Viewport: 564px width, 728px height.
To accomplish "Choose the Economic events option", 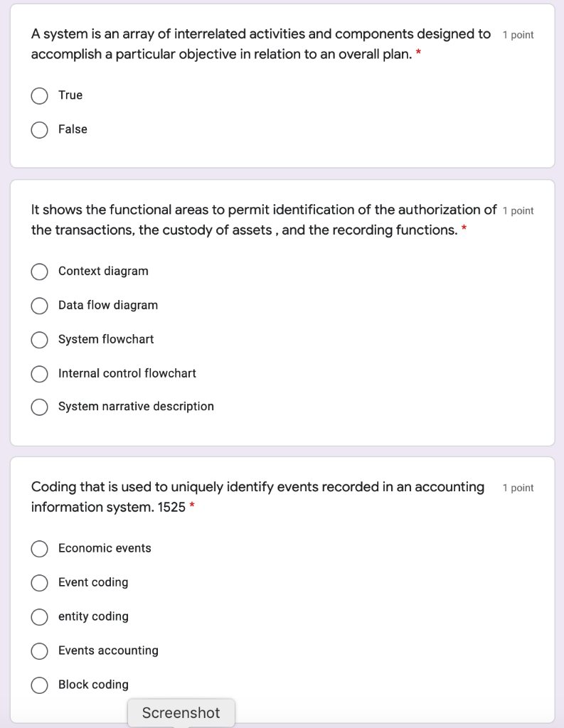I will (x=40, y=548).
